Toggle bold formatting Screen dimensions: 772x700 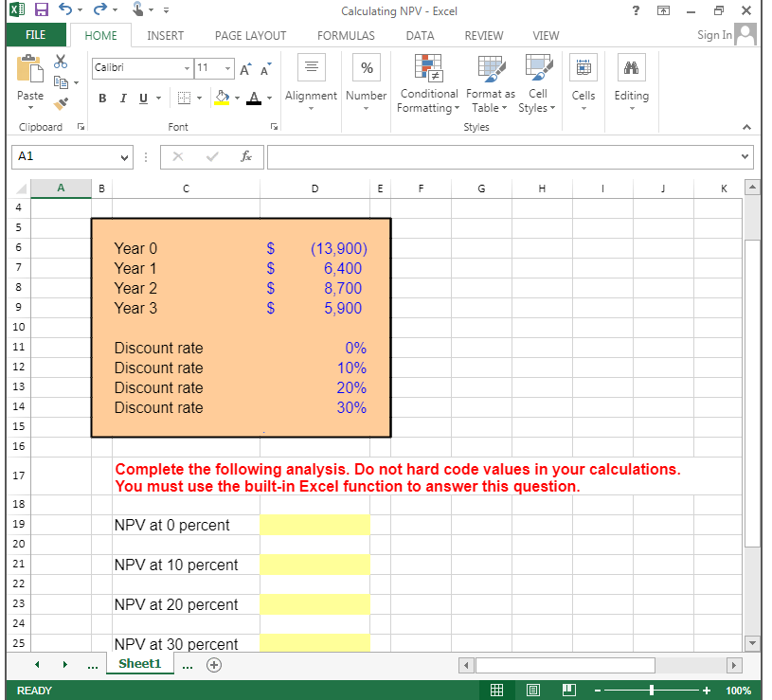pos(102,98)
